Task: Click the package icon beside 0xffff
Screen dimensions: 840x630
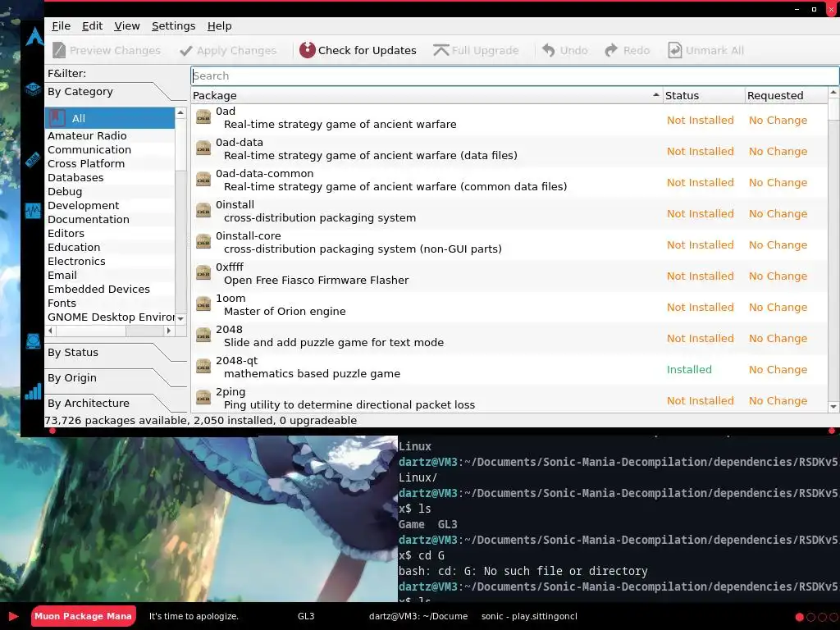Action: point(203,273)
